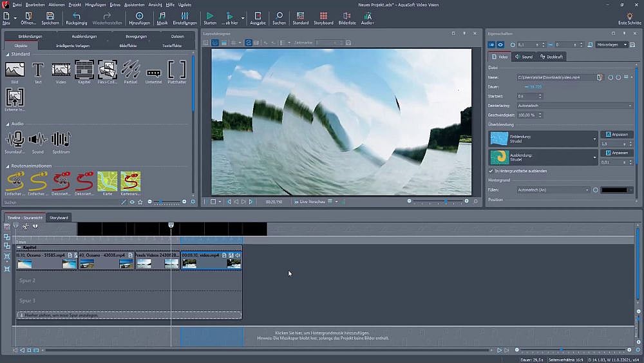Open the Füllen Automatisch dropdown
This screenshot has width=644, height=363.
point(553,190)
